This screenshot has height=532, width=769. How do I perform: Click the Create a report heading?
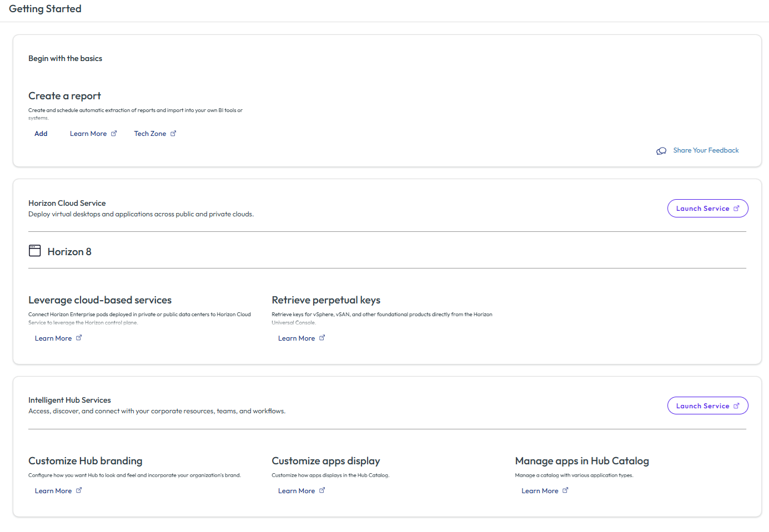coord(64,96)
